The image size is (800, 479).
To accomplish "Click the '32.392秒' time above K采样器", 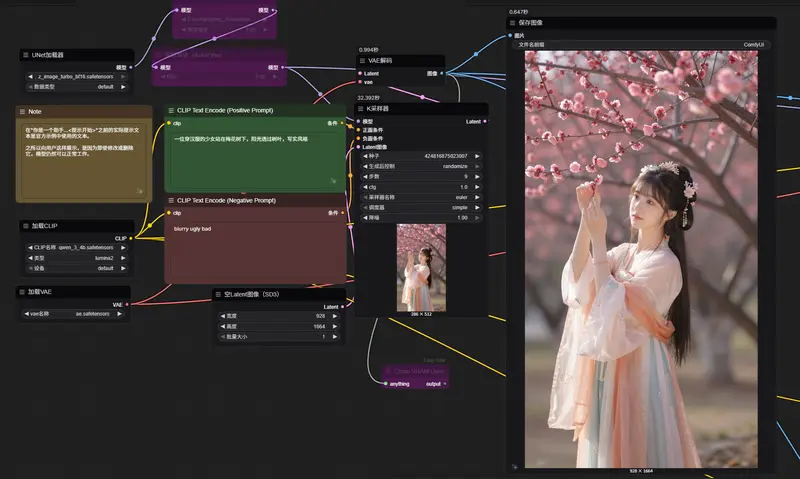I will 368,98.
